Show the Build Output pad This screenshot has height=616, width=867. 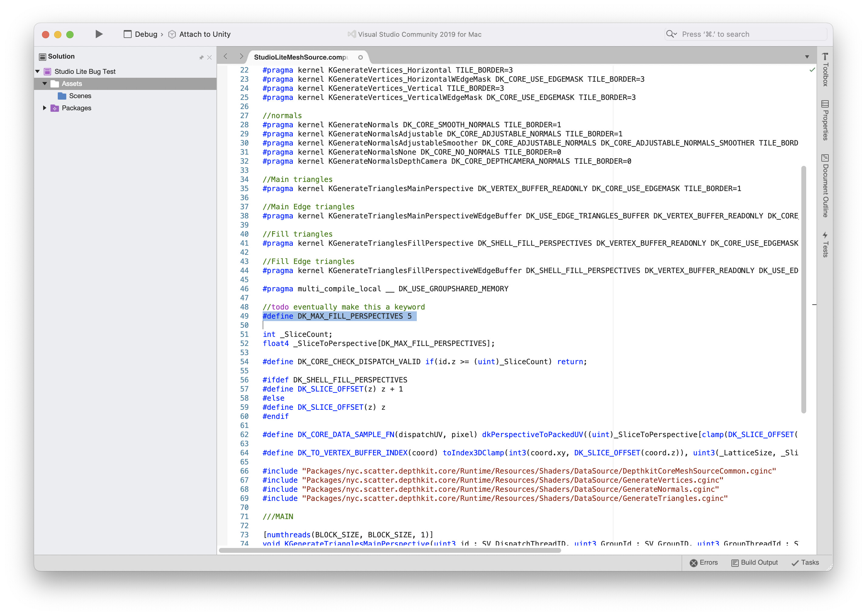click(754, 563)
